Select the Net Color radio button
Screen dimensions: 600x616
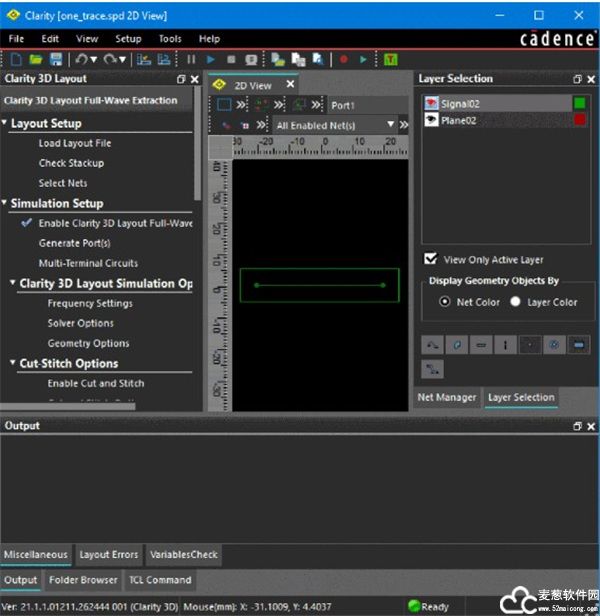(445, 301)
